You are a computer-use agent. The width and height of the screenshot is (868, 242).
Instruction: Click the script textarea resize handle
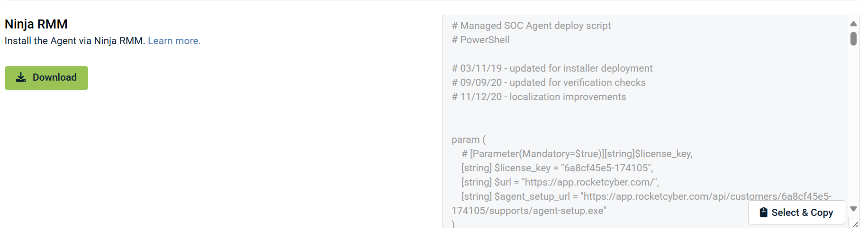click(855, 224)
